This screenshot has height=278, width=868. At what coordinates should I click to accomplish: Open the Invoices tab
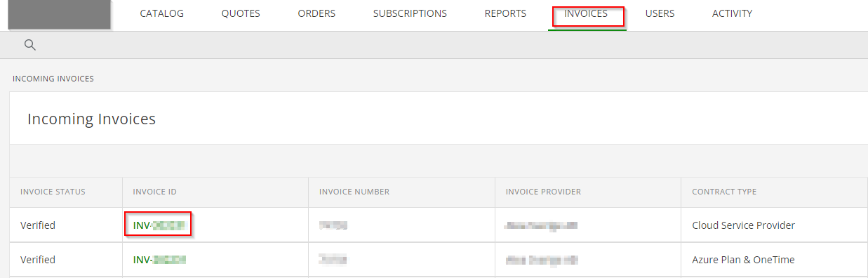tap(586, 13)
